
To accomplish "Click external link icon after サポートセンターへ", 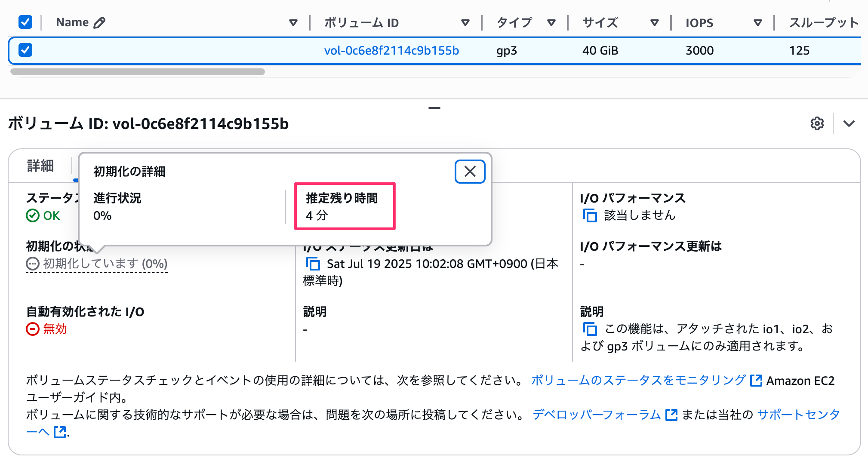I will [60, 432].
